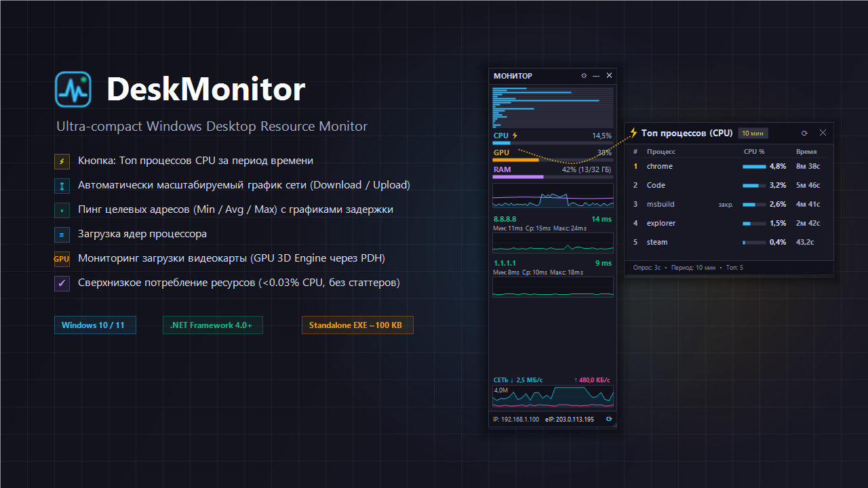The height and width of the screenshot is (488, 868).
Task: Click the green dot ping feature icon
Action: click(62, 210)
